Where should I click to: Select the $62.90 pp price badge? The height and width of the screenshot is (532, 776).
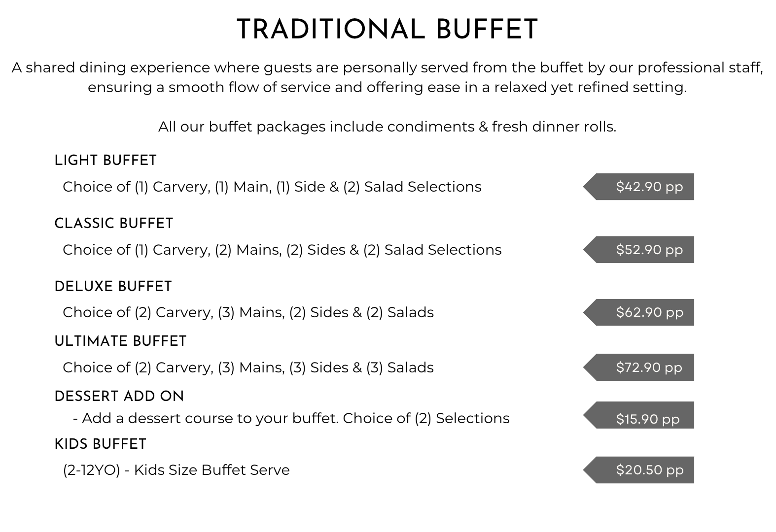(x=639, y=312)
